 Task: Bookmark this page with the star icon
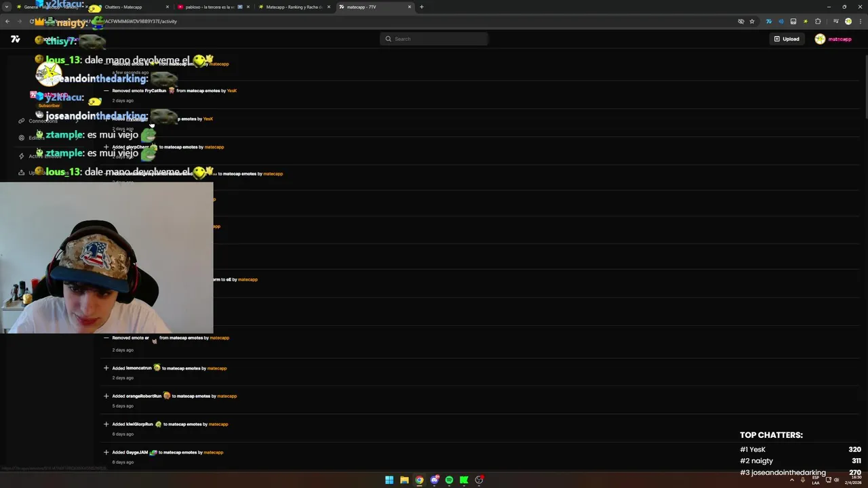pyautogui.click(x=752, y=21)
